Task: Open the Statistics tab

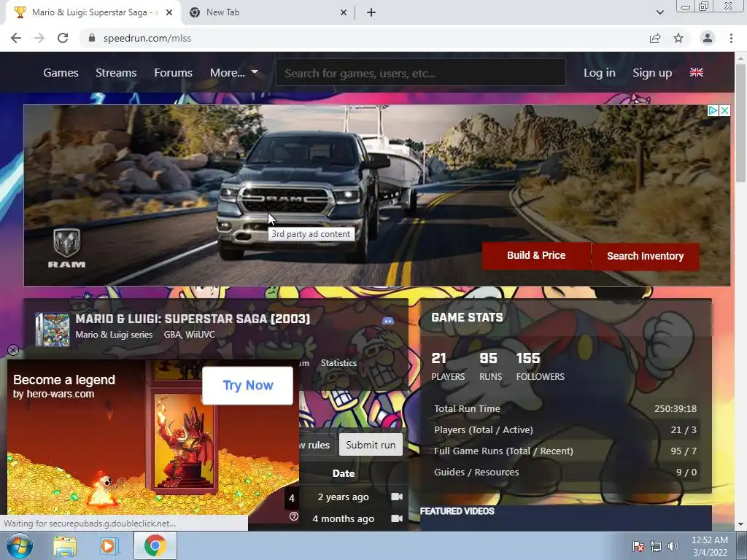Action: pyautogui.click(x=338, y=363)
